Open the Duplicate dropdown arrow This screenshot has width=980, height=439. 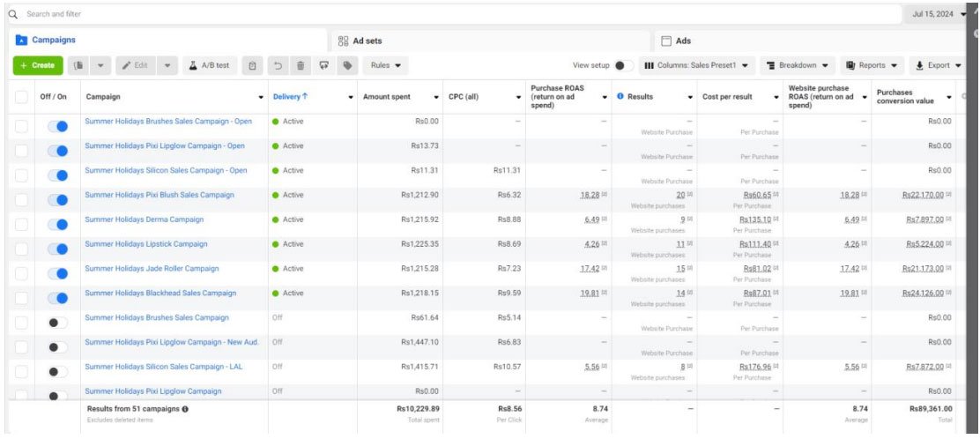(x=100, y=65)
